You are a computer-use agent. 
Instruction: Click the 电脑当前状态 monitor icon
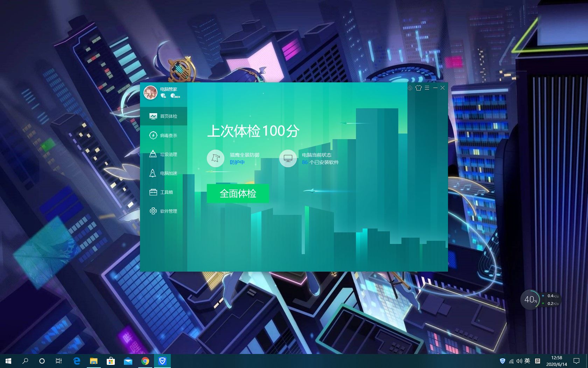(288, 158)
